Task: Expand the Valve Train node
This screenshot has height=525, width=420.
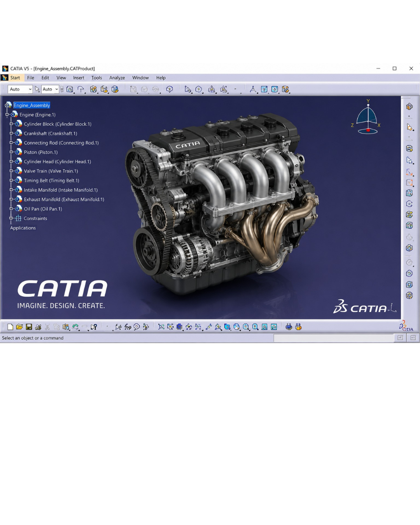Action: tap(11, 171)
